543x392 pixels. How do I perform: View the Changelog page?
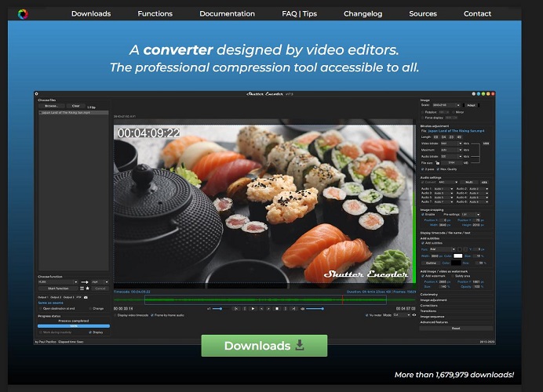point(363,14)
